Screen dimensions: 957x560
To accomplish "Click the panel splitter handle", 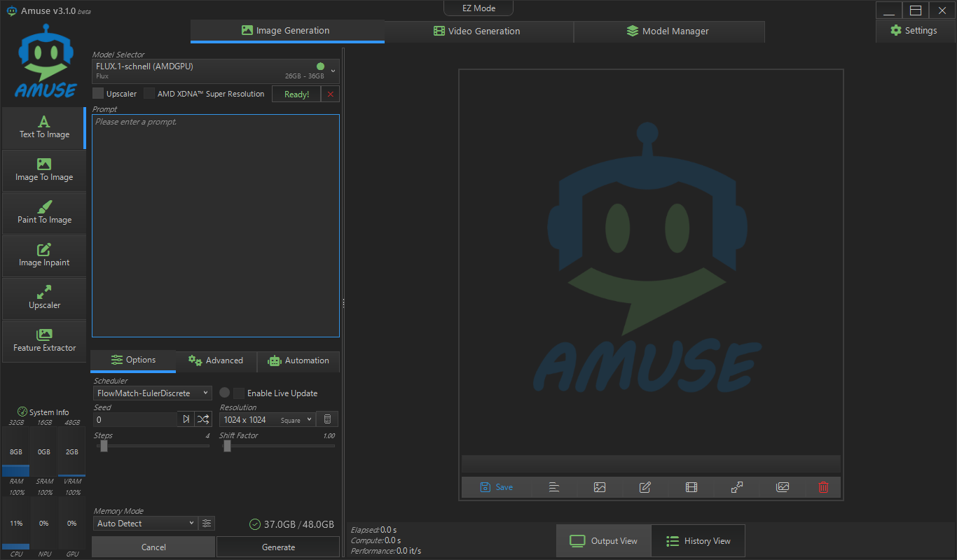I will click(343, 303).
